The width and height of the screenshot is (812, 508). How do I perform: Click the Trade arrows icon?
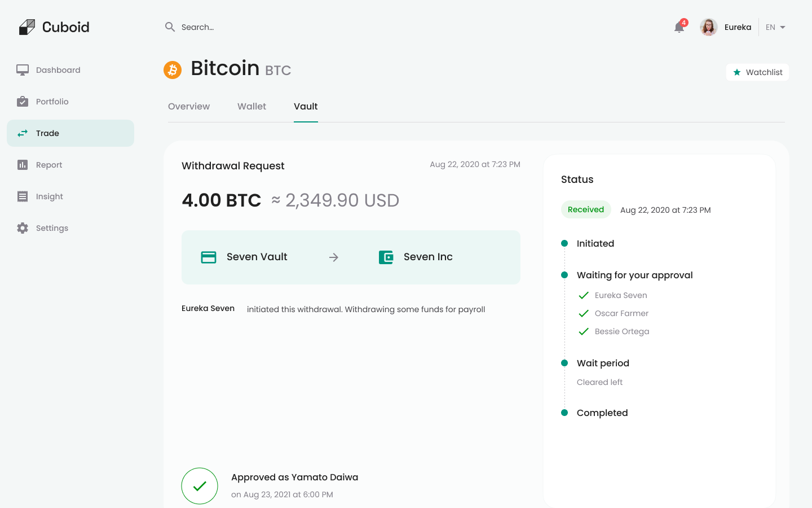coord(22,133)
